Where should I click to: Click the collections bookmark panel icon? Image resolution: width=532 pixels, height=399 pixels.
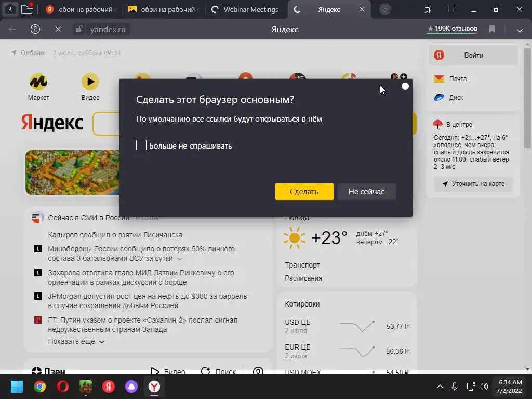[428, 9]
